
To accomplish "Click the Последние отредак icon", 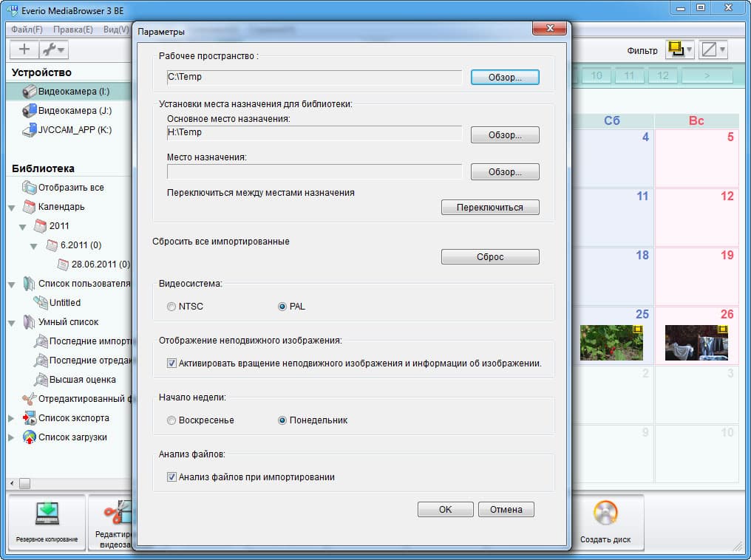I will (40, 361).
